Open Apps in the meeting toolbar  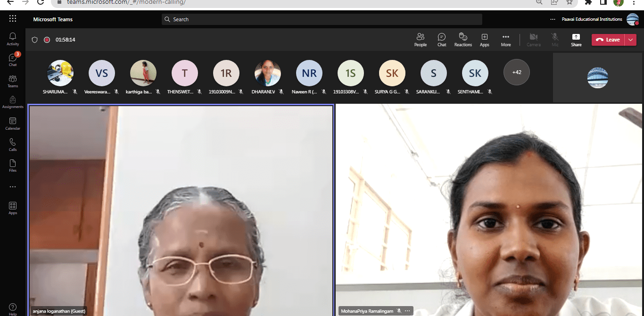click(484, 40)
